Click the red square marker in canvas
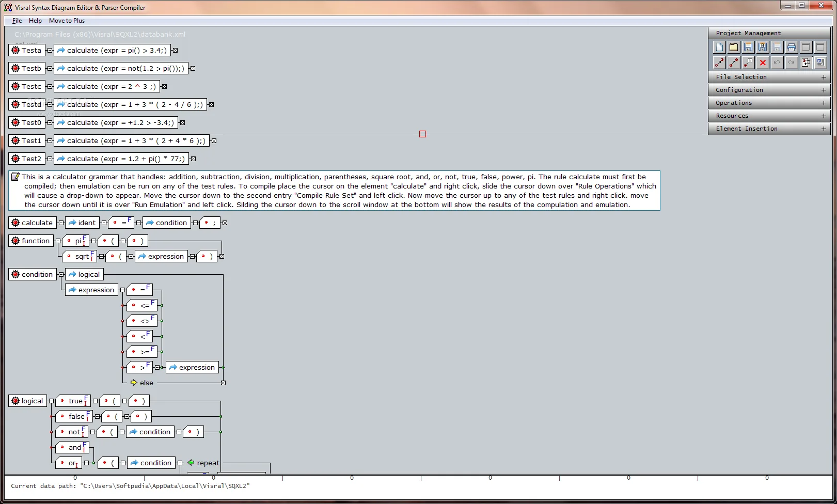The width and height of the screenshot is (837, 504). (422, 134)
